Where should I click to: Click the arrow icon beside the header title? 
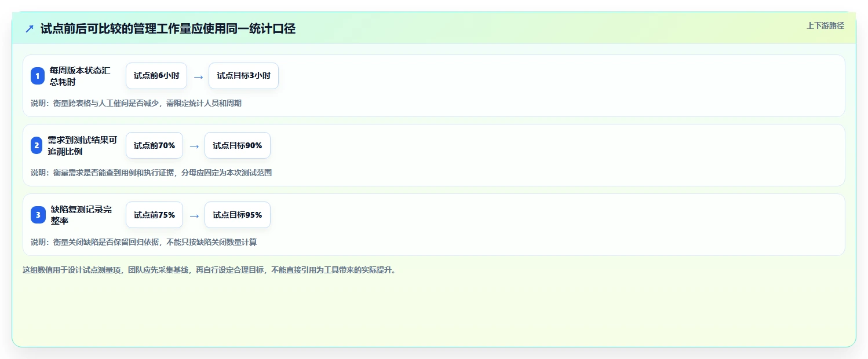click(x=30, y=29)
